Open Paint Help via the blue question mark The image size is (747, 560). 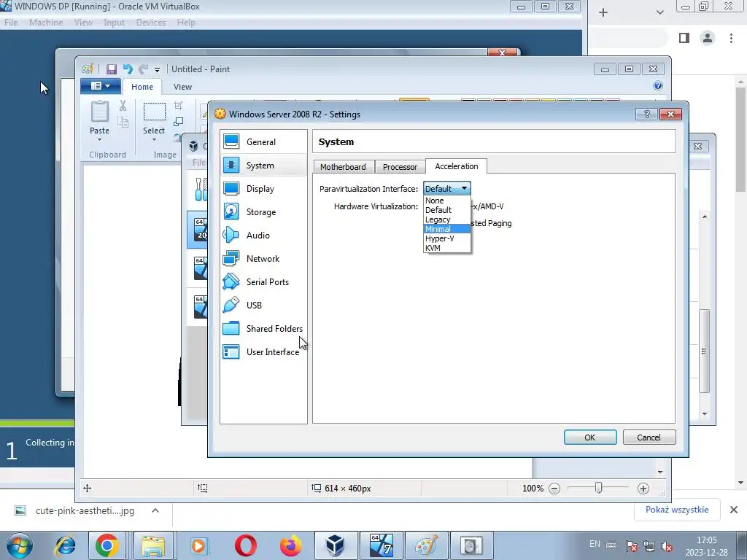coord(658,86)
